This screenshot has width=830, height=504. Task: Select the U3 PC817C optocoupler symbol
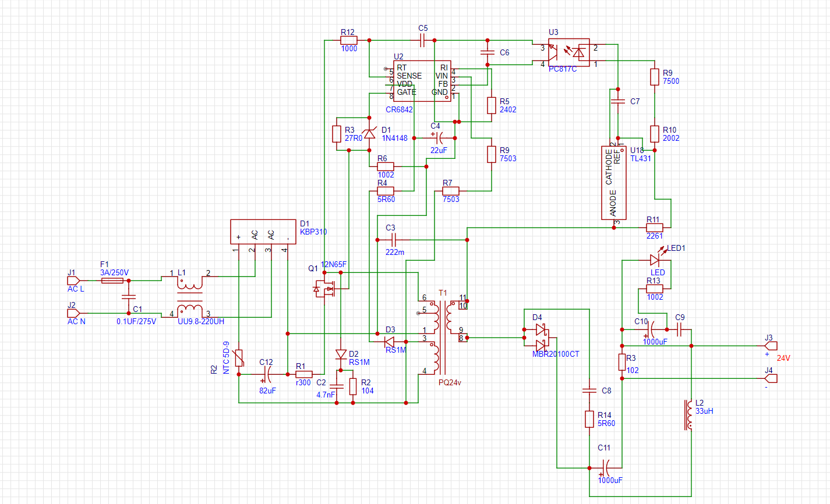pyautogui.click(x=568, y=52)
